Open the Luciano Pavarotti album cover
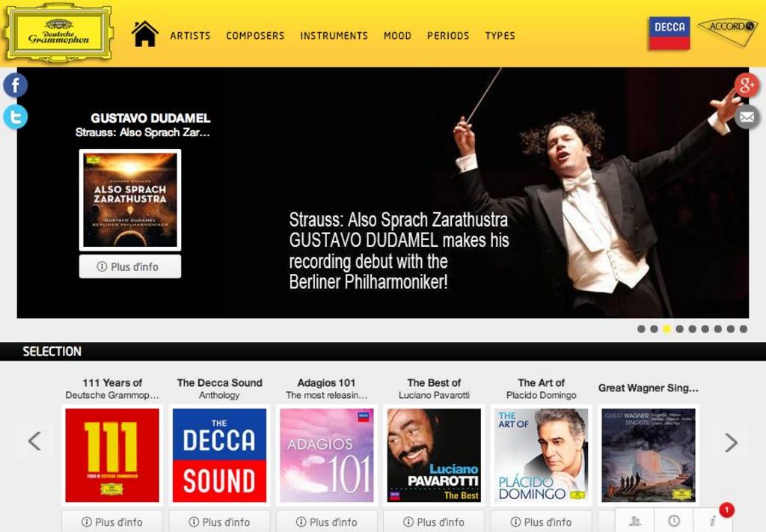766x532 pixels. [x=434, y=455]
